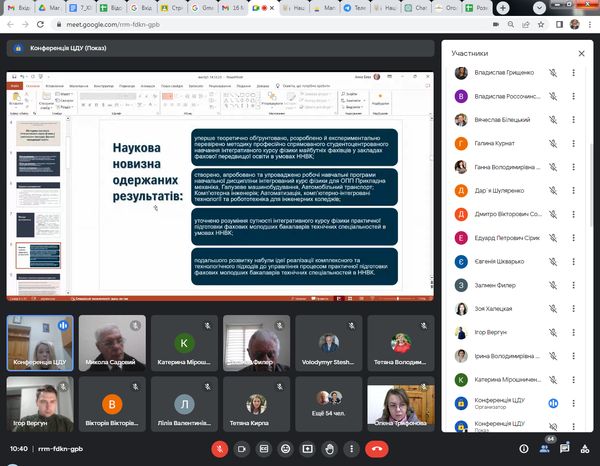Open a new browser tab with plus button
Viewport: 600px width, 466px height.
(503, 7)
